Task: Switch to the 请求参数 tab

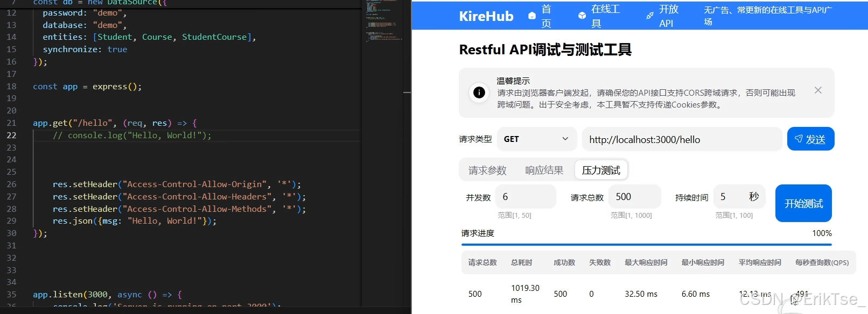Action: pyautogui.click(x=487, y=170)
